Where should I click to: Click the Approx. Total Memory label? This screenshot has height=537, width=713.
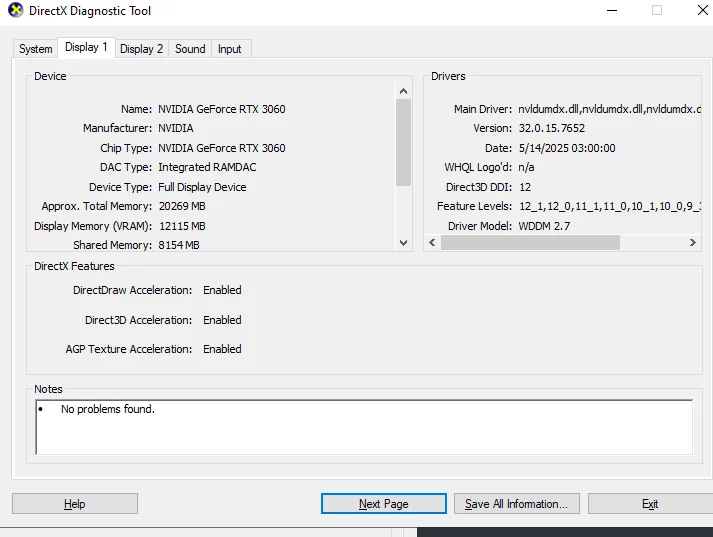pyautogui.click(x=97, y=206)
